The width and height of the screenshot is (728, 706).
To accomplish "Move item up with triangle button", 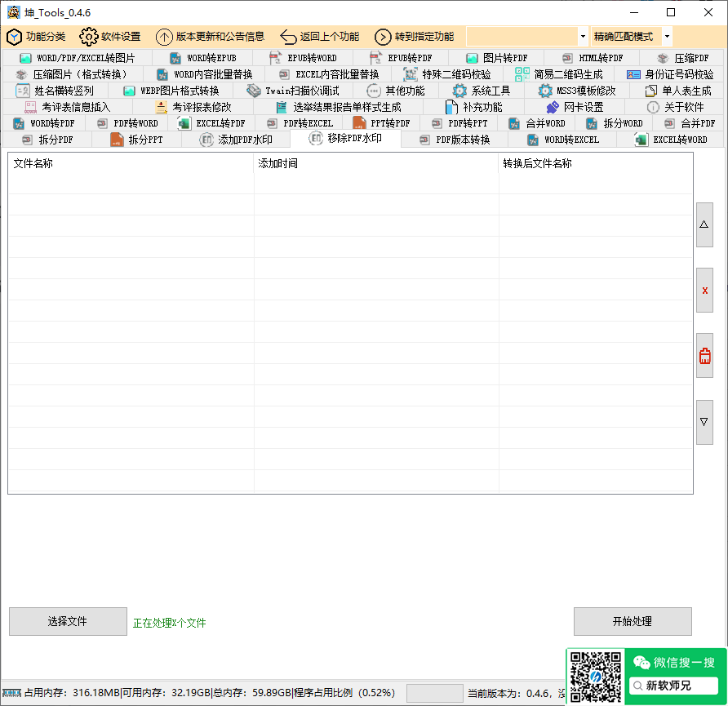I will 704,225.
